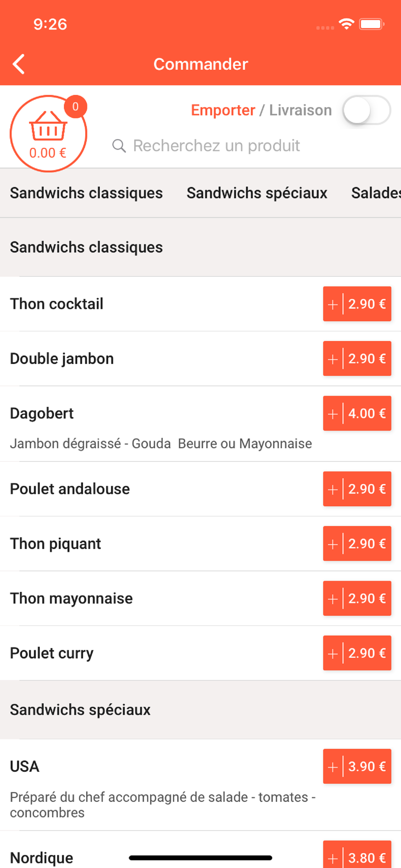This screenshot has width=401, height=868.
Task: Tap the Nordique 3.80 € button
Action: tap(357, 857)
